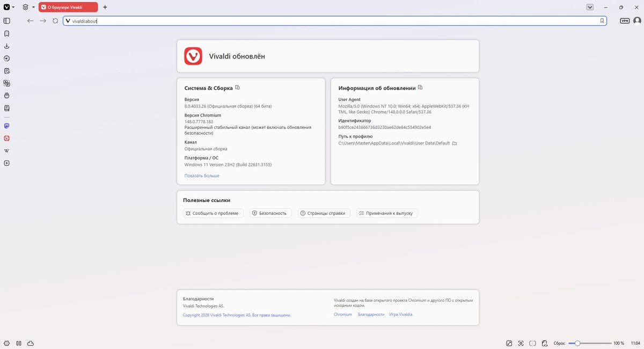Click the Vivaldi logo in the header card
Screen dimensions: 644x349
[193, 56]
